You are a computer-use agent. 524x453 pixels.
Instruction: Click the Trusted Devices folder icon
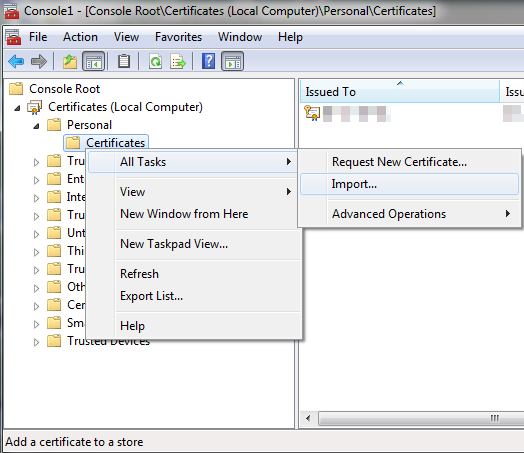point(54,341)
